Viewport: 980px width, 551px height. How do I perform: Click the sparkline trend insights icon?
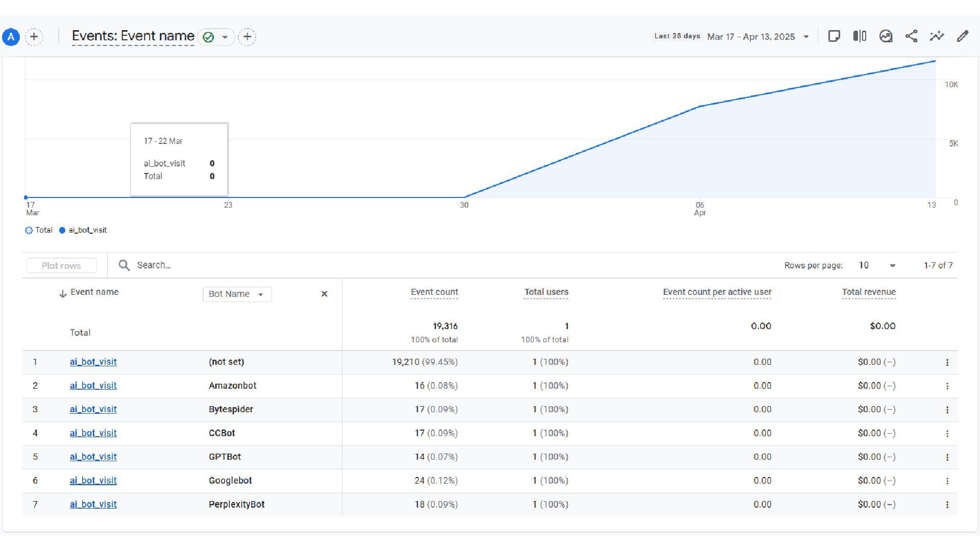click(937, 36)
